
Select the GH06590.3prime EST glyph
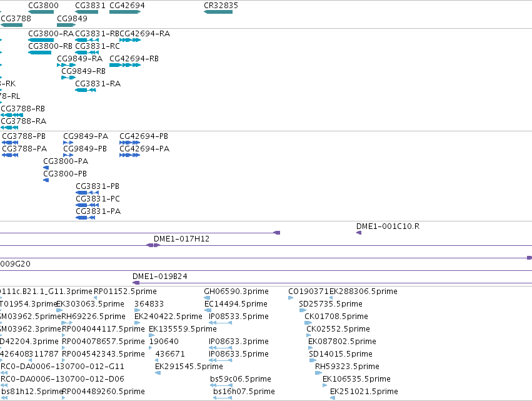coord(207,298)
